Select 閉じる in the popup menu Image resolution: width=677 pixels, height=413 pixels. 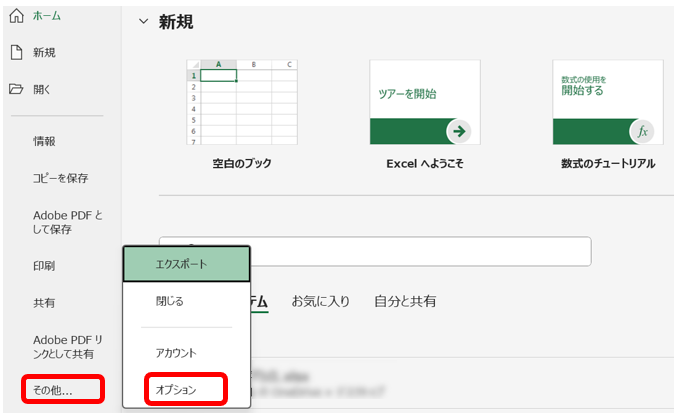[187, 301]
